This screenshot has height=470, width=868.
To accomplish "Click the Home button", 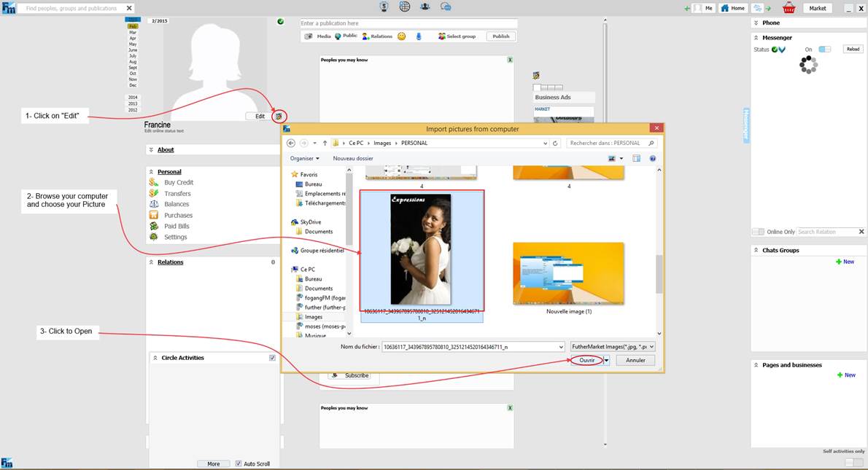I will click(732, 8).
